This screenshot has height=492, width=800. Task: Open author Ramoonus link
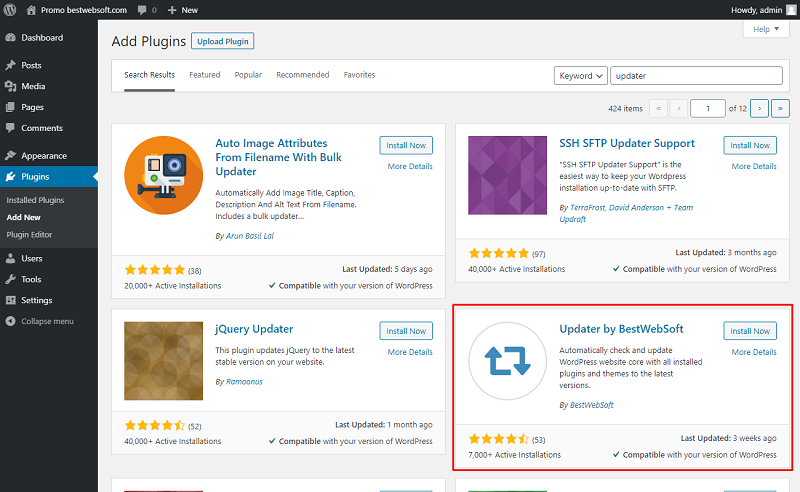[x=244, y=382]
